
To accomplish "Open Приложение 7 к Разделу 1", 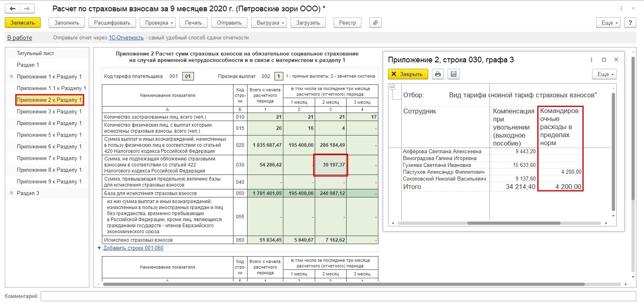I will coord(49,158).
